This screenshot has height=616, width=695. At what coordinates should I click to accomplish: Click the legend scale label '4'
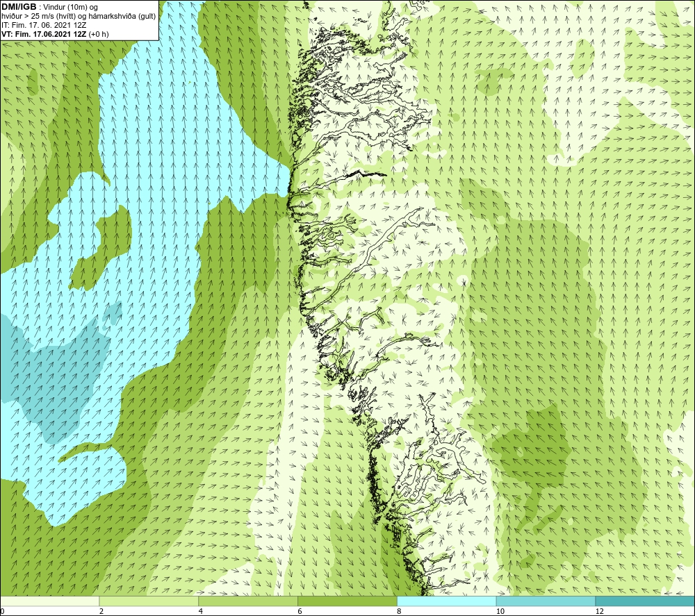click(201, 611)
